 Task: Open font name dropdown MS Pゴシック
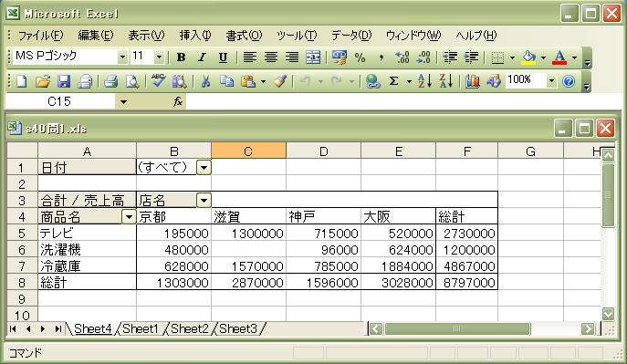(x=122, y=57)
